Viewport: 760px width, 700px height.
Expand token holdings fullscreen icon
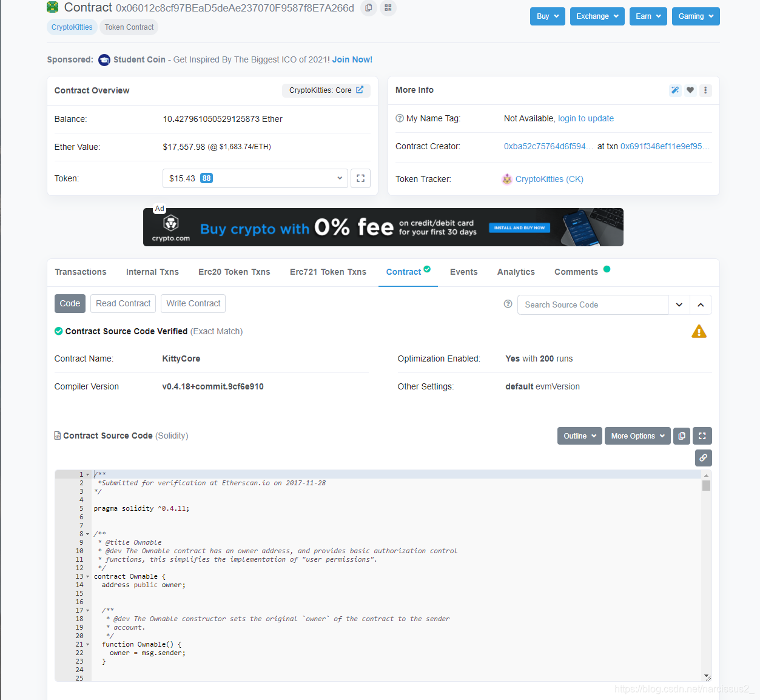click(x=360, y=178)
